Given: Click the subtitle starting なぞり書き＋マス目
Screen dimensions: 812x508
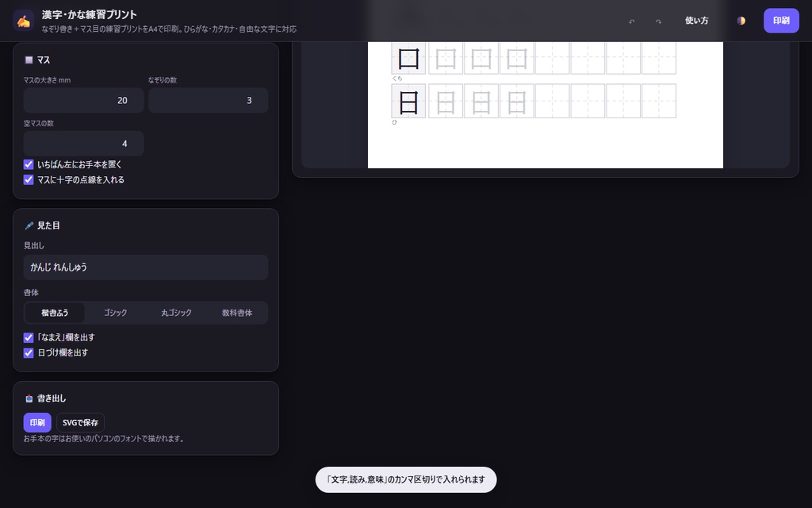Looking at the screenshot, I should [x=169, y=29].
